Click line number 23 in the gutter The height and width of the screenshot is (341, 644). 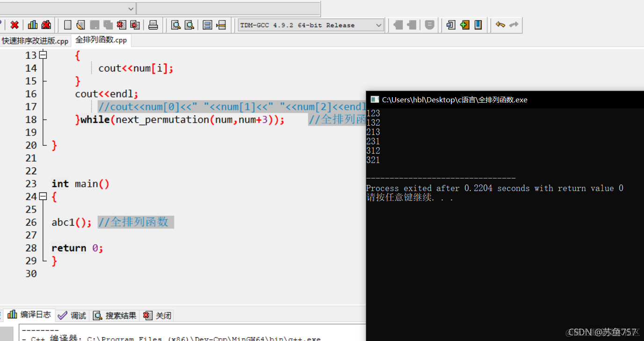tap(31, 184)
